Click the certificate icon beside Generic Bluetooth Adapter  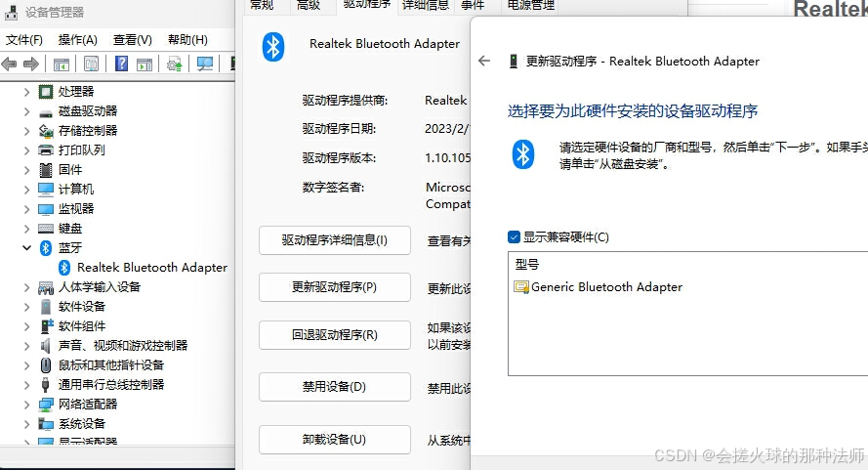tap(521, 287)
